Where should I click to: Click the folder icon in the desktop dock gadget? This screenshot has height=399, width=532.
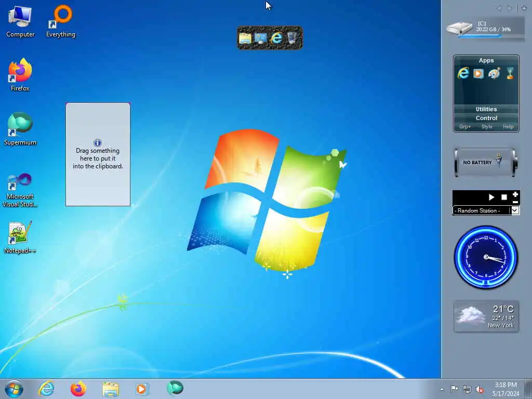coord(245,38)
